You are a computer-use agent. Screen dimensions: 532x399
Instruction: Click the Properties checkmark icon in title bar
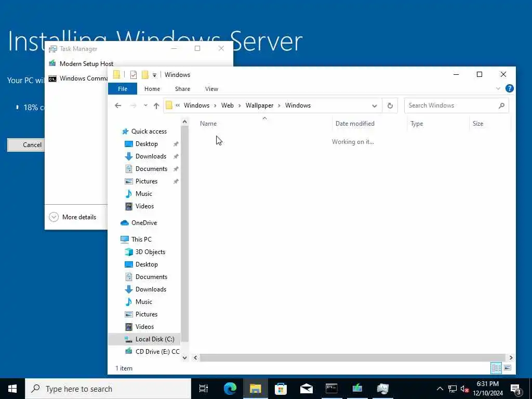(134, 75)
